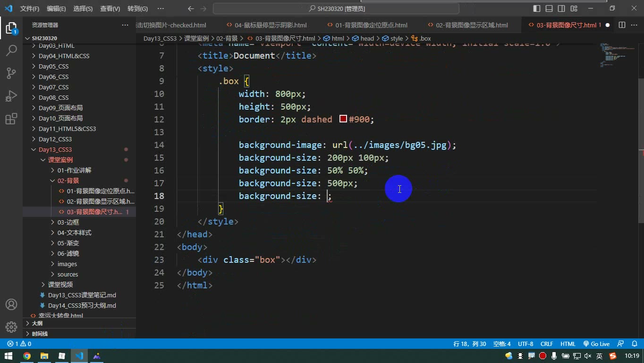Click the #900 color swatch
Screen dimensions: 644x363
click(343, 119)
